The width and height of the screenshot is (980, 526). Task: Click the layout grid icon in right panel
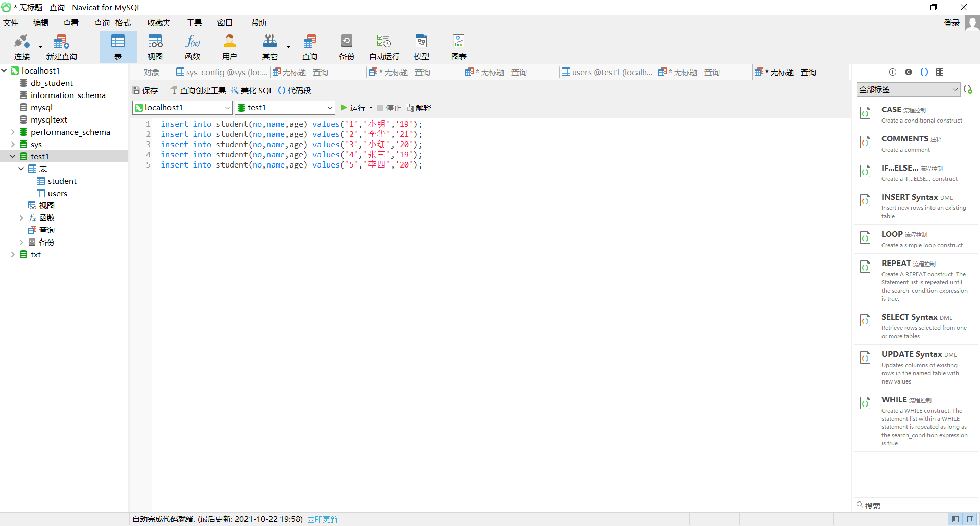pos(940,72)
